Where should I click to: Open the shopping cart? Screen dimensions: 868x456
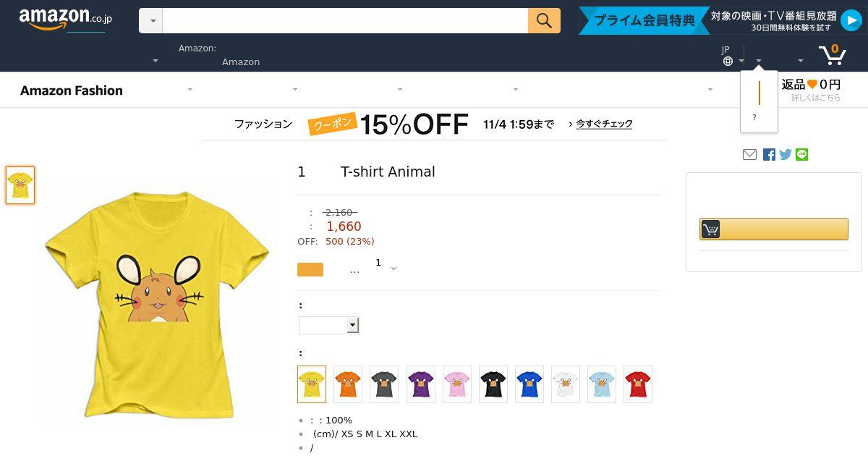tap(832, 55)
